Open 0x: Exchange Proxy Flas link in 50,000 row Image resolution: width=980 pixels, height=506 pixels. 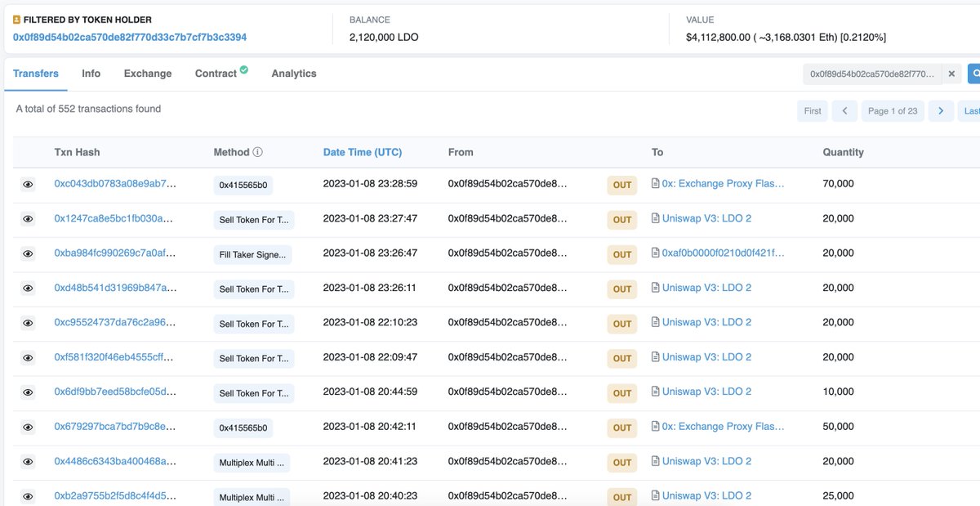pos(724,427)
